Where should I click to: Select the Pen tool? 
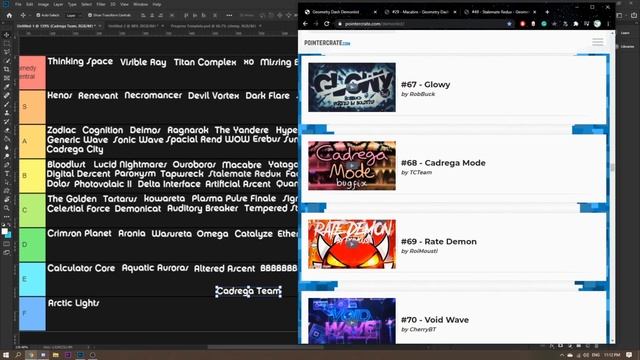pyautogui.click(x=7, y=164)
